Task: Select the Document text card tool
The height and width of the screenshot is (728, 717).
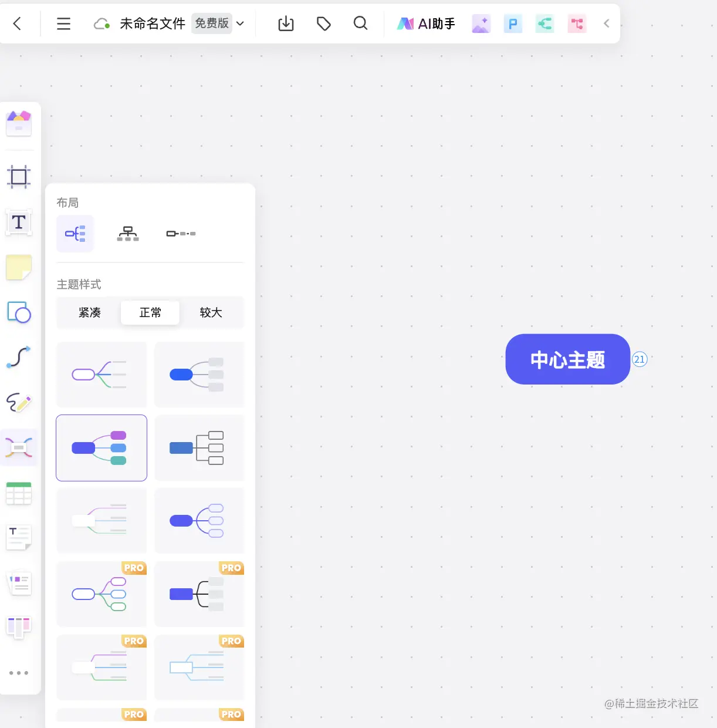Action: [x=19, y=538]
